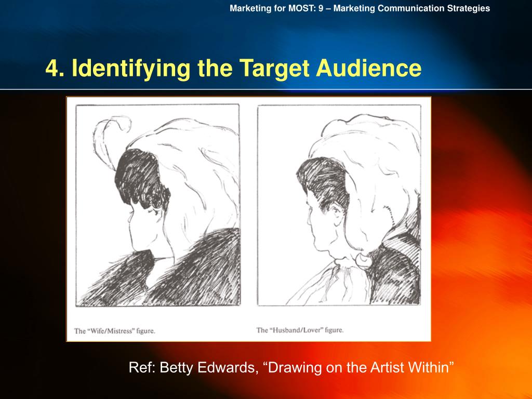532x399 pixels.
Task: Click the caption "The "Husband/Lover" figure."
Action: (300, 330)
